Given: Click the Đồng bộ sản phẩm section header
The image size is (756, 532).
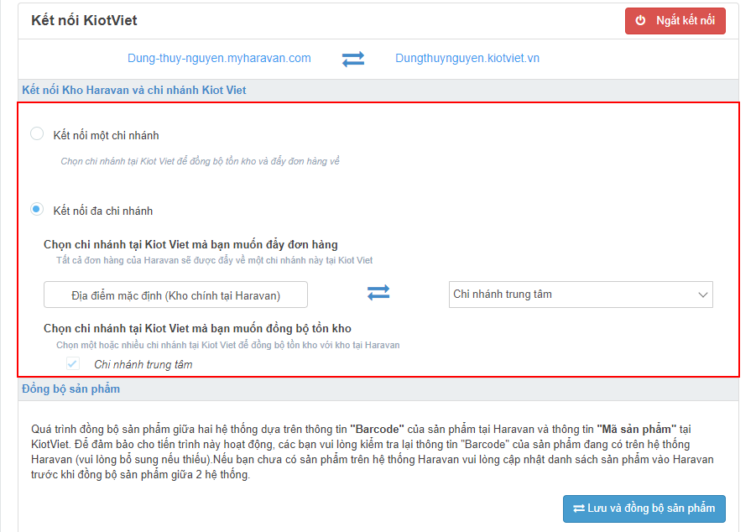Looking at the screenshot, I should [x=70, y=389].
